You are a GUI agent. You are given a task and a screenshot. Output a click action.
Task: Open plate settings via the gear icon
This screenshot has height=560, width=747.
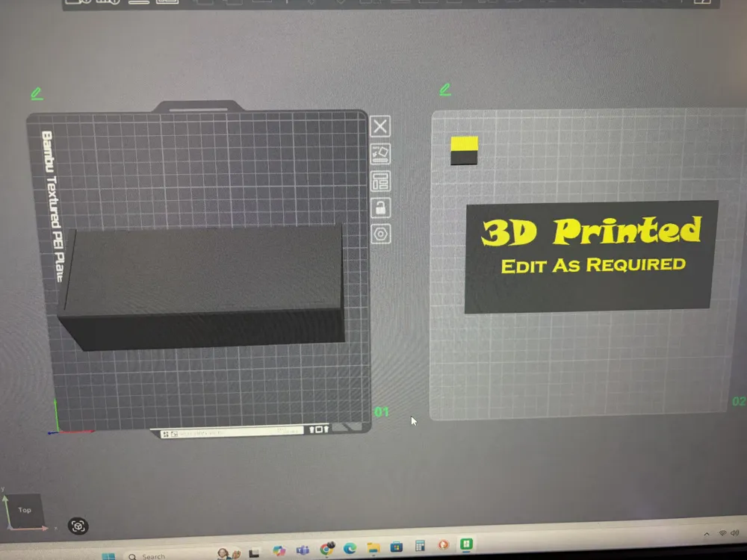(380, 234)
